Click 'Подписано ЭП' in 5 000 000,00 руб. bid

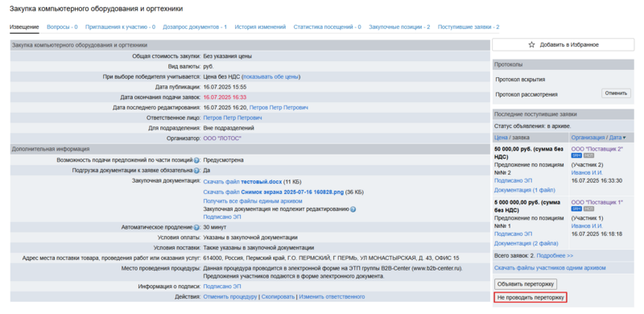point(513,233)
